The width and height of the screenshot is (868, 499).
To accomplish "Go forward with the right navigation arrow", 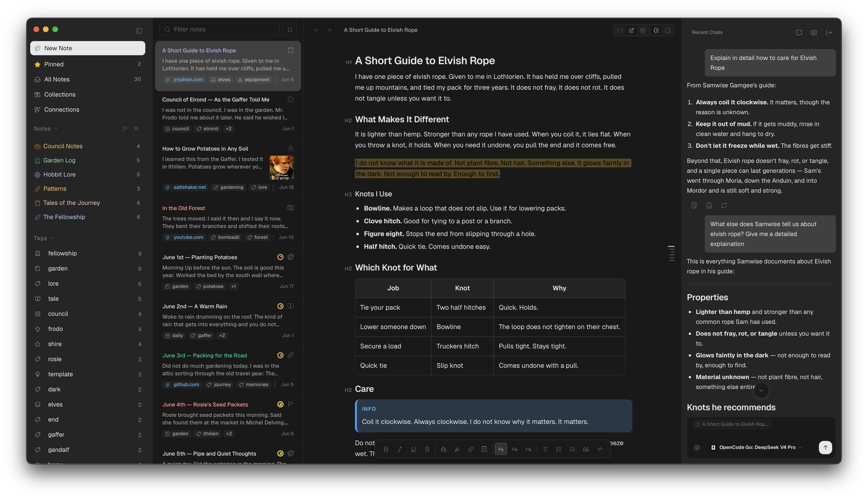I will pos(329,30).
